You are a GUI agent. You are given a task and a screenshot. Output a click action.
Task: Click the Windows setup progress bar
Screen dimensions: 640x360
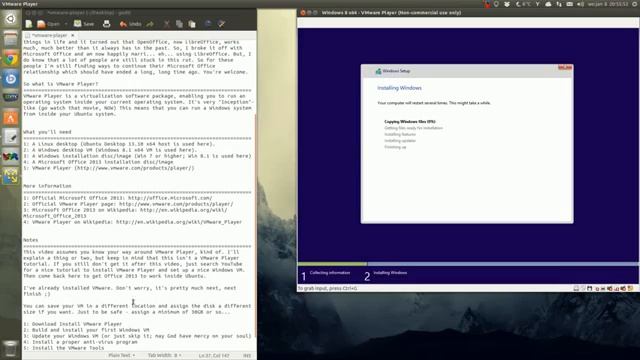click(468, 264)
